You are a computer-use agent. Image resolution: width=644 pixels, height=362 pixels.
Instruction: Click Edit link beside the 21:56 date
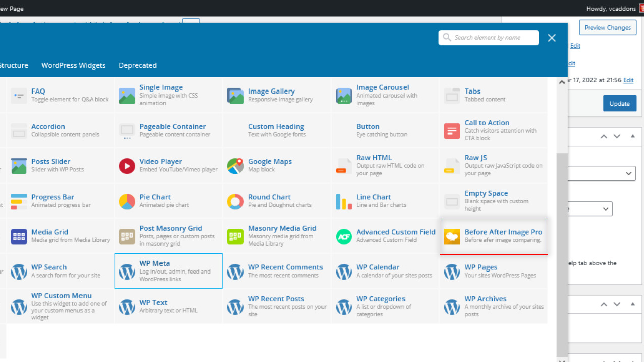(x=628, y=80)
